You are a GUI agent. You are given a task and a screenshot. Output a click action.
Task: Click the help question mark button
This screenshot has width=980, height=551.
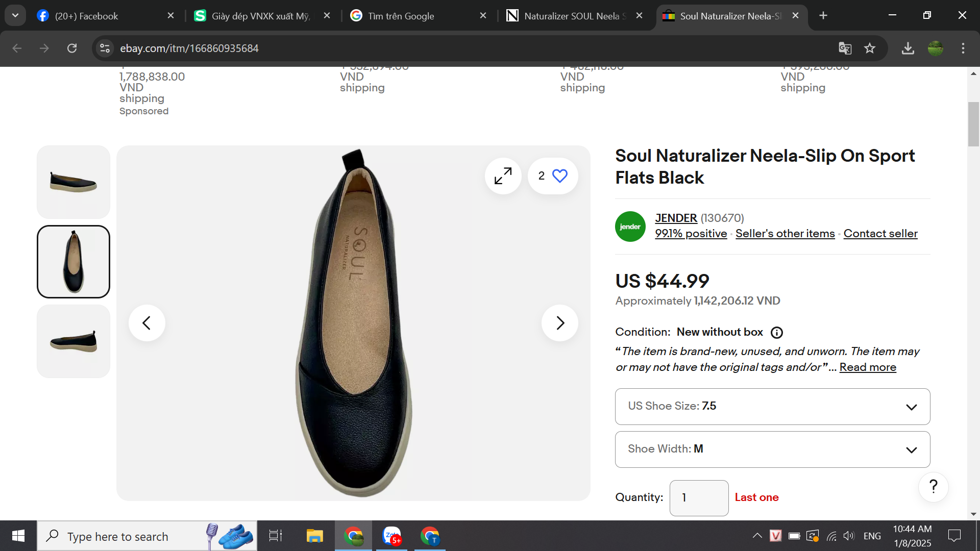click(x=933, y=487)
